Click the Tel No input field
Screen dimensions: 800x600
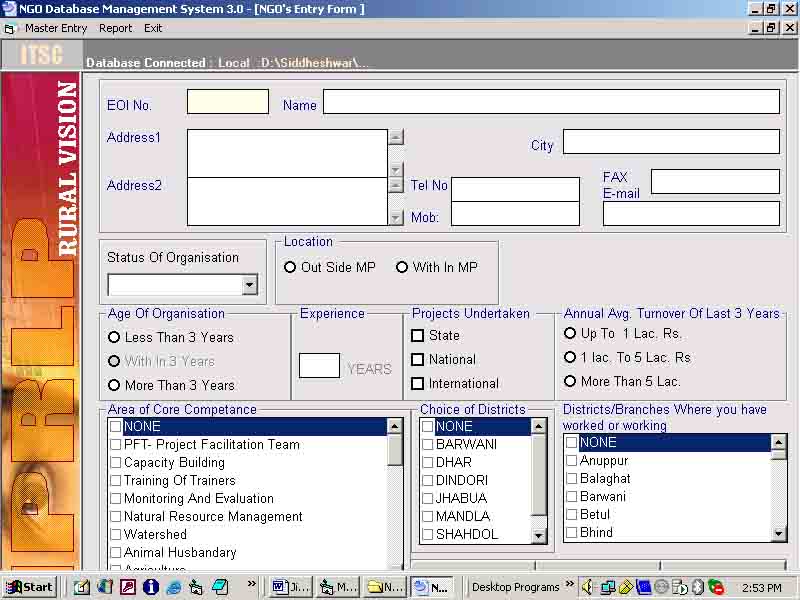coord(515,189)
